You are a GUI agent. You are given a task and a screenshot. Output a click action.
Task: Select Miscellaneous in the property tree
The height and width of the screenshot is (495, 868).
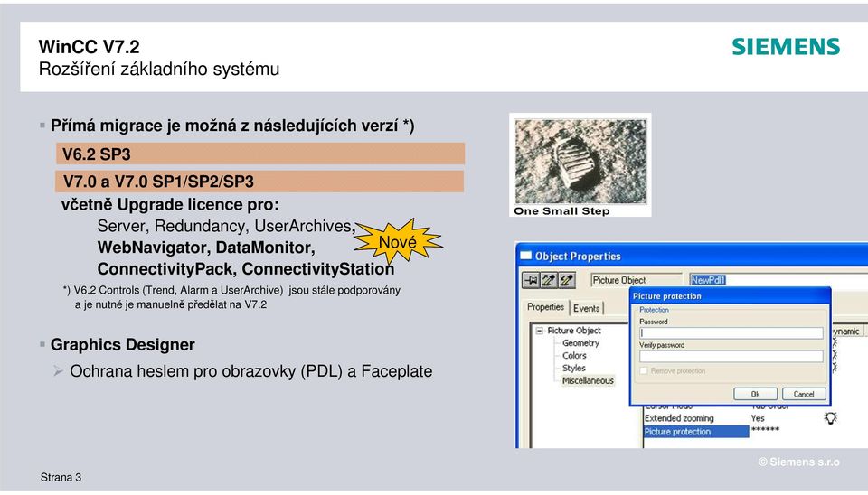coord(588,380)
